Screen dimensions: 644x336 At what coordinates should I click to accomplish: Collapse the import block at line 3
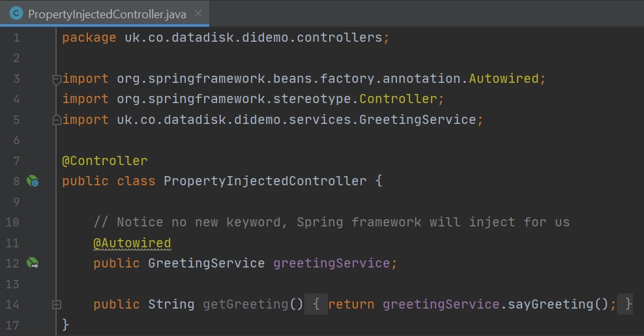57,79
